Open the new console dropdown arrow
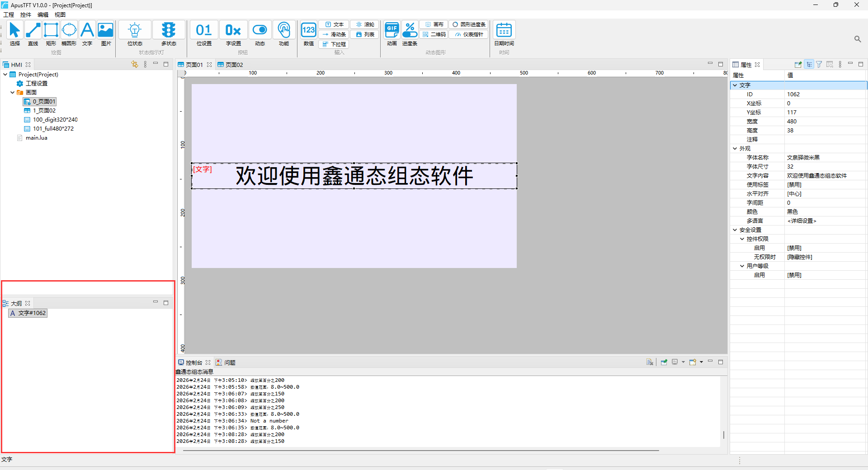 pos(701,362)
